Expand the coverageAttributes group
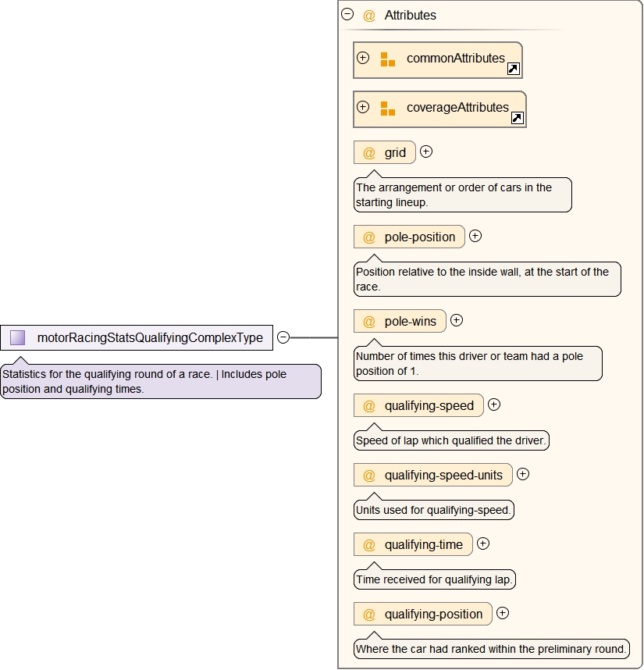This screenshot has height=670, width=644. click(363, 107)
